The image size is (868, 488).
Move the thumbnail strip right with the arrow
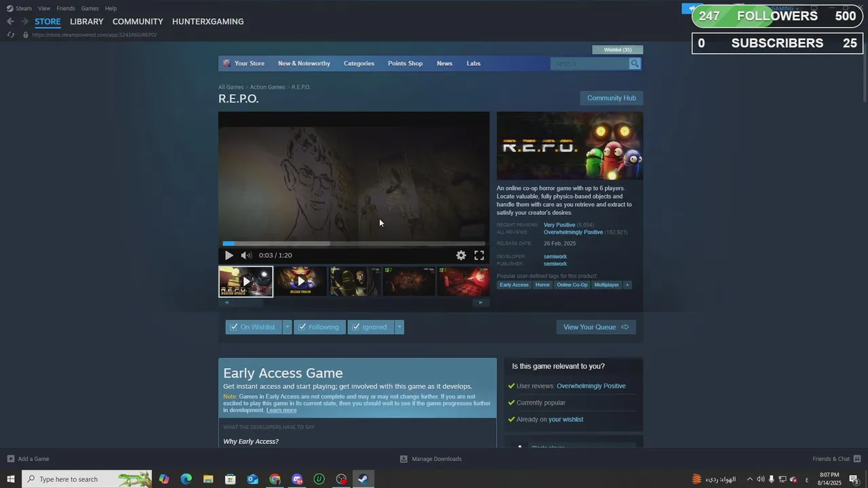pos(481,302)
